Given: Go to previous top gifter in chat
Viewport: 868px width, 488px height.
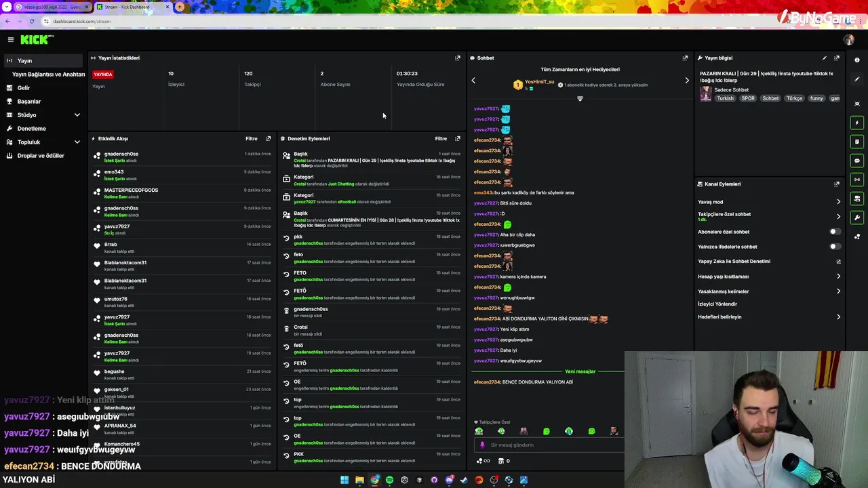Looking at the screenshot, I should click(x=473, y=81).
